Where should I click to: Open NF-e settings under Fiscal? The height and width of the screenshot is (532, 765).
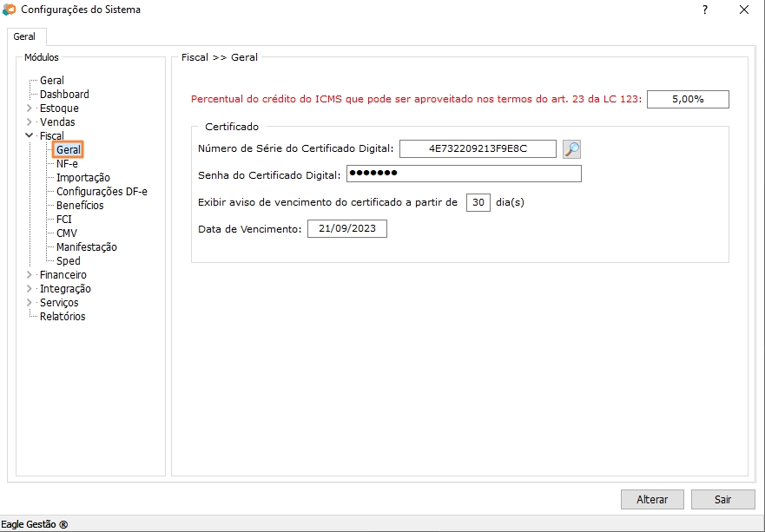coord(67,163)
